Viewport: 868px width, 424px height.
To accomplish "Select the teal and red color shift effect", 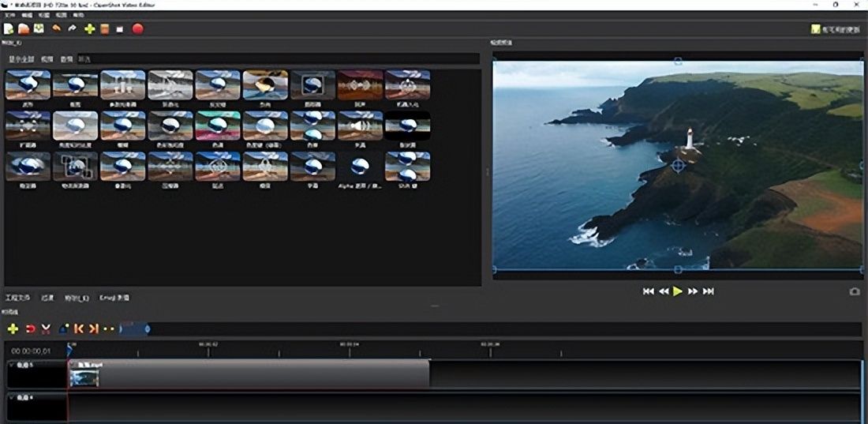I will point(218,126).
